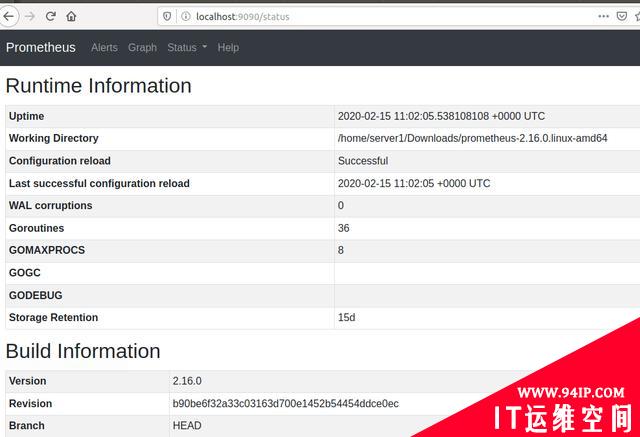Screen dimensions: 640x437
Task: Click the Revision label
Action: coord(30,404)
